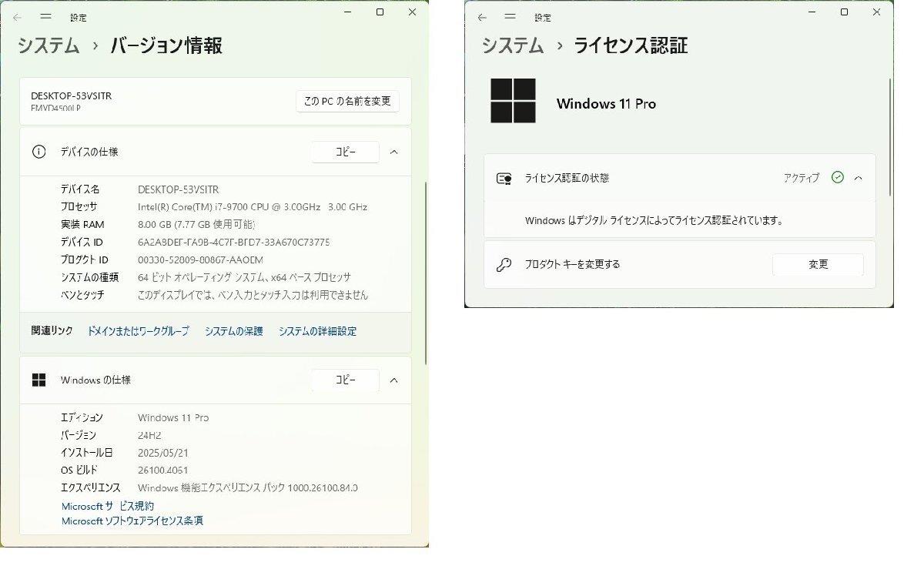
Task: Click the DESKTOP-53VSITR PC name header
Action: 72,95
